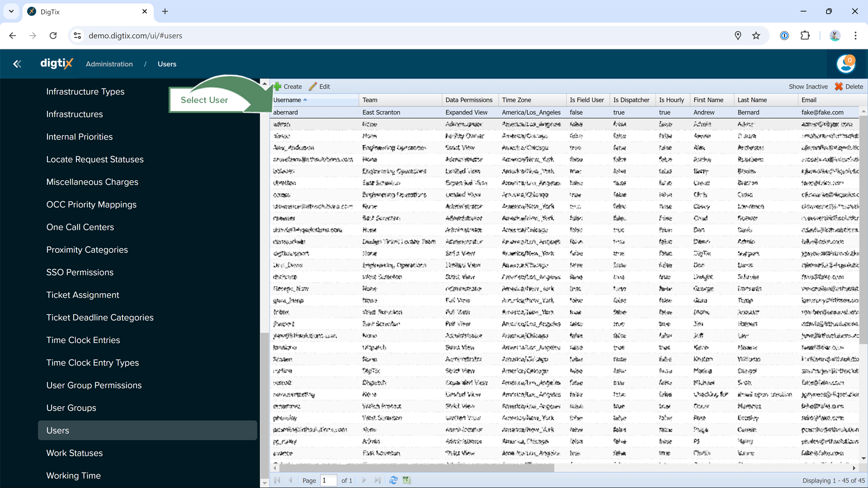Open Ticket Assignment in sidebar
The height and width of the screenshot is (488, 868).
(82, 295)
